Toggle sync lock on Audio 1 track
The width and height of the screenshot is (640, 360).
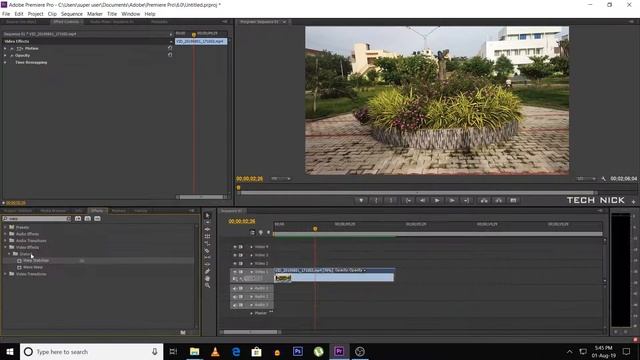coord(241,289)
